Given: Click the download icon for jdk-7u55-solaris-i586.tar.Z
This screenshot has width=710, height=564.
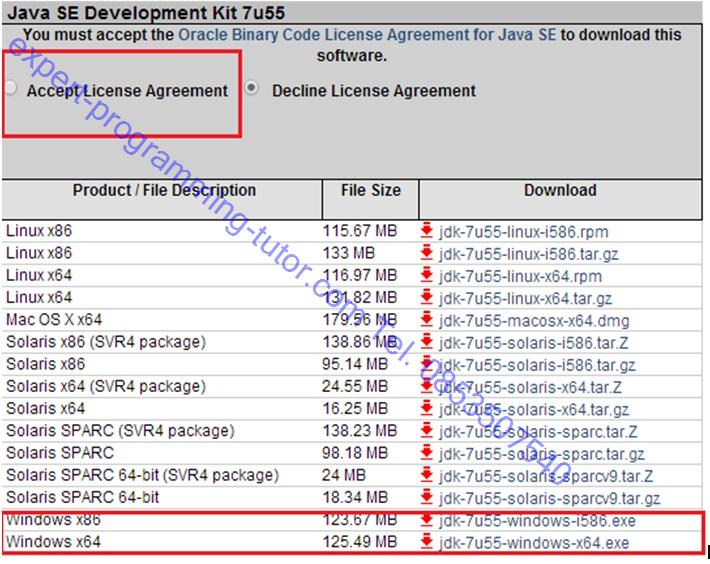Looking at the screenshot, I should click(427, 341).
